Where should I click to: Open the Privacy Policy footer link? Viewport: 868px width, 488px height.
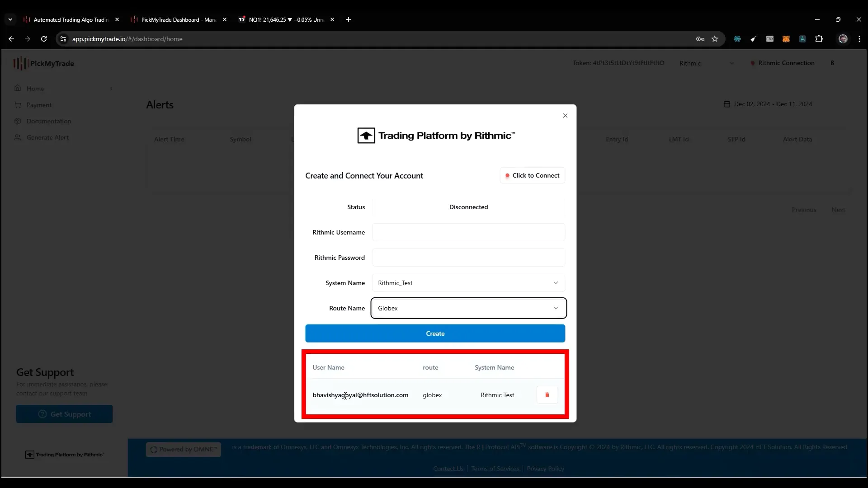coord(545,469)
